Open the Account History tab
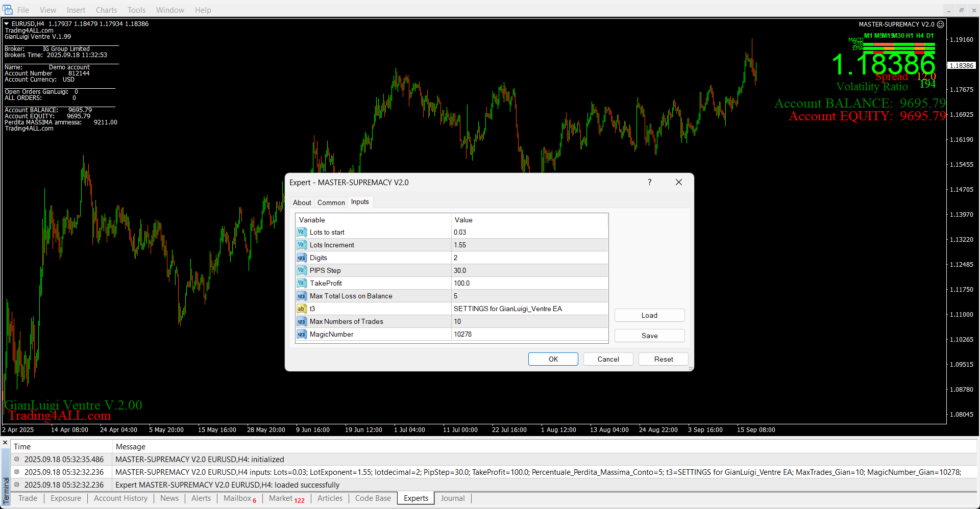The width and height of the screenshot is (980, 509). [x=120, y=498]
